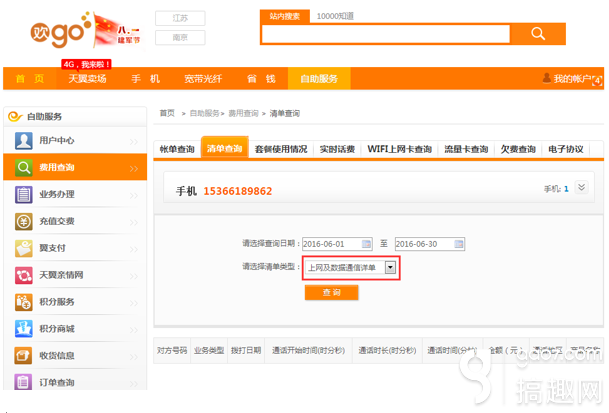The image size is (609, 413).
Task: Click the 天翼亲情网 icon
Action: (x=24, y=275)
